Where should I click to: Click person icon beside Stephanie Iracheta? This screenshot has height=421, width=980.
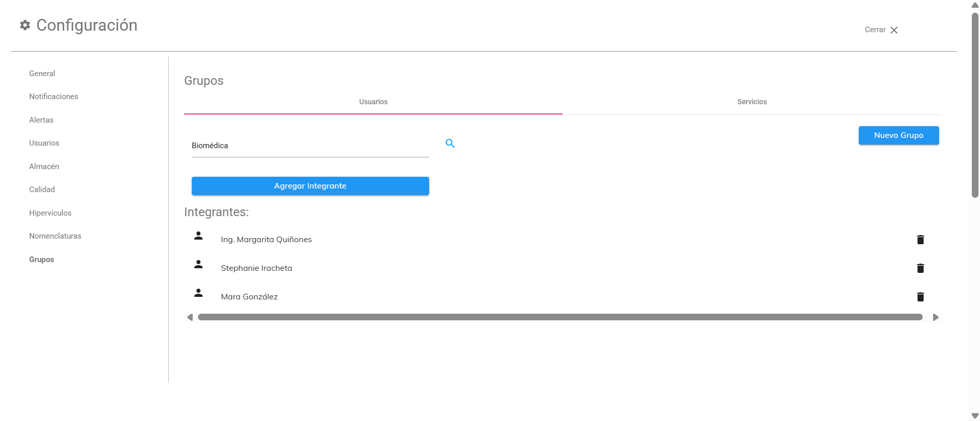[x=198, y=264]
